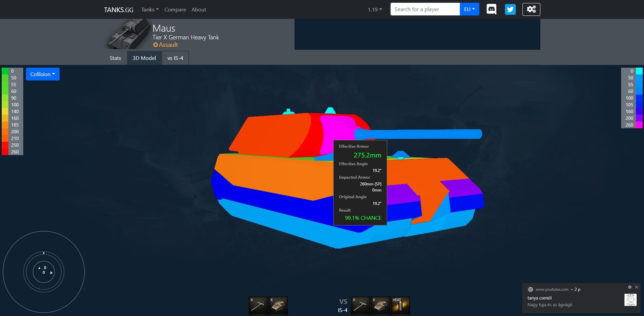Image resolution: width=644 pixels, height=316 pixels.
Task: Click the magenta 260 spaced armor swatch
Action: point(639,125)
